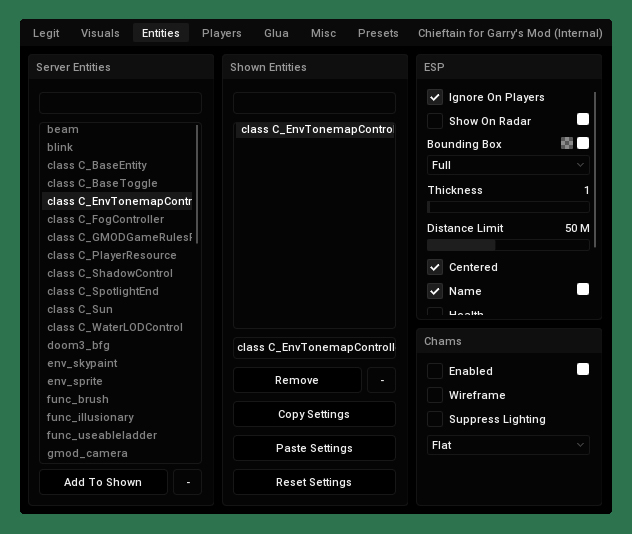Toggle the Ignore On Players checkbox
Image resolution: width=632 pixels, height=534 pixels.
coord(435,97)
